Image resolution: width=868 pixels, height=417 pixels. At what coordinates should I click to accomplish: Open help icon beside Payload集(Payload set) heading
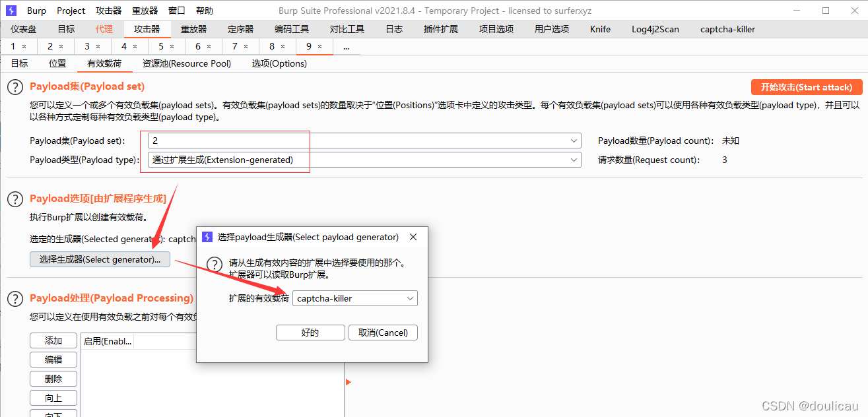pyautogui.click(x=15, y=87)
